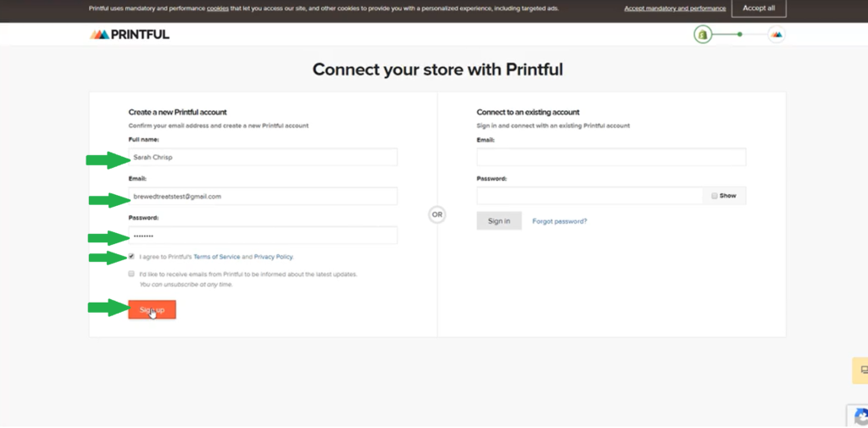Focus the Full name field with Sarah Chrisp
This screenshot has height=428, width=868.
pos(263,158)
